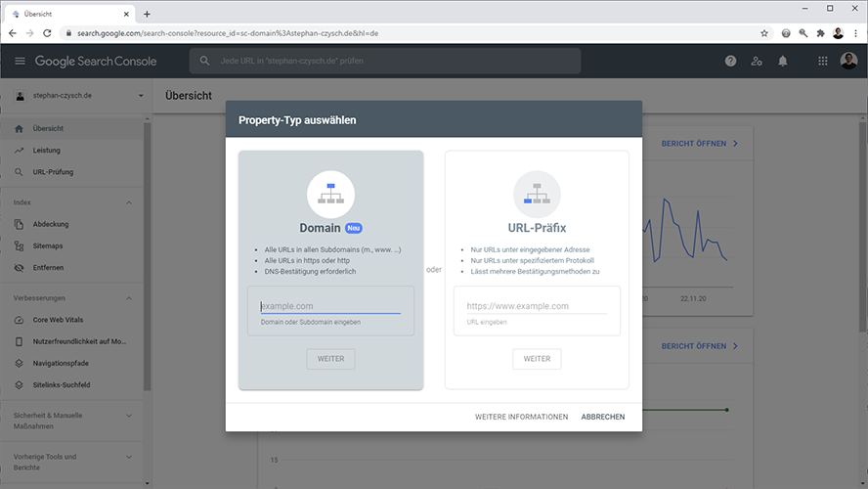Open the Leistung report
Image resolution: width=868 pixels, height=489 pixels.
point(71,150)
